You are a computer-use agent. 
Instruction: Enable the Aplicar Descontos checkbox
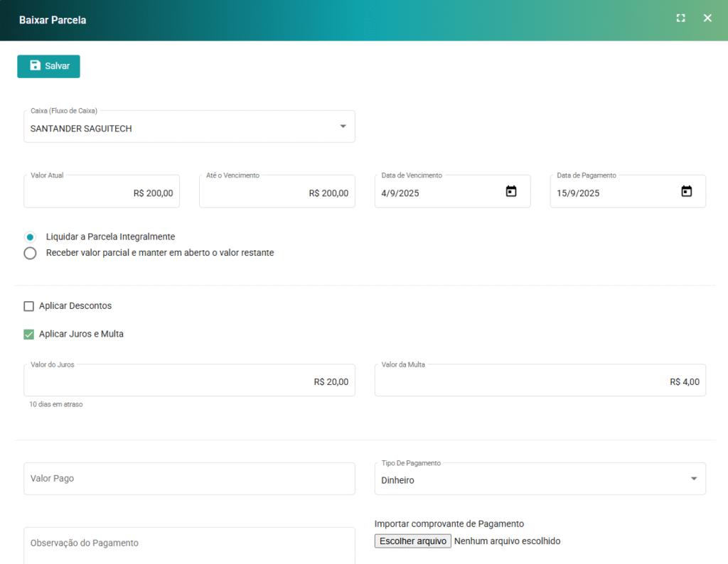(x=29, y=306)
